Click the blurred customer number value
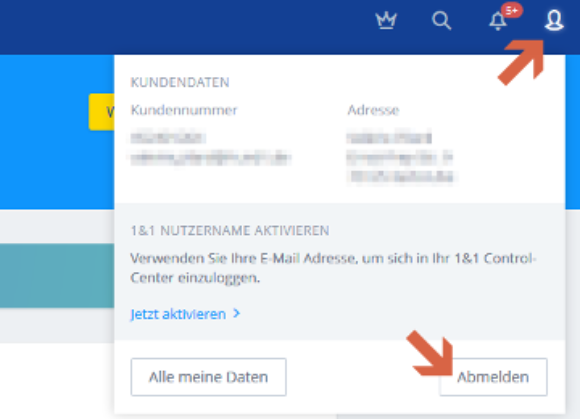 tap(168, 138)
